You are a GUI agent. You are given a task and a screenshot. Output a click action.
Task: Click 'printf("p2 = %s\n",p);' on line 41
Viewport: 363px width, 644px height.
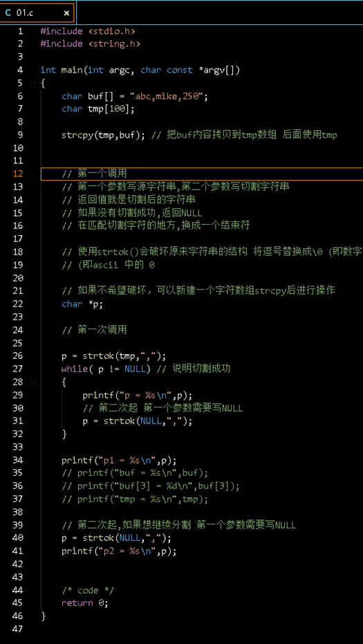click(x=119, y=551)
